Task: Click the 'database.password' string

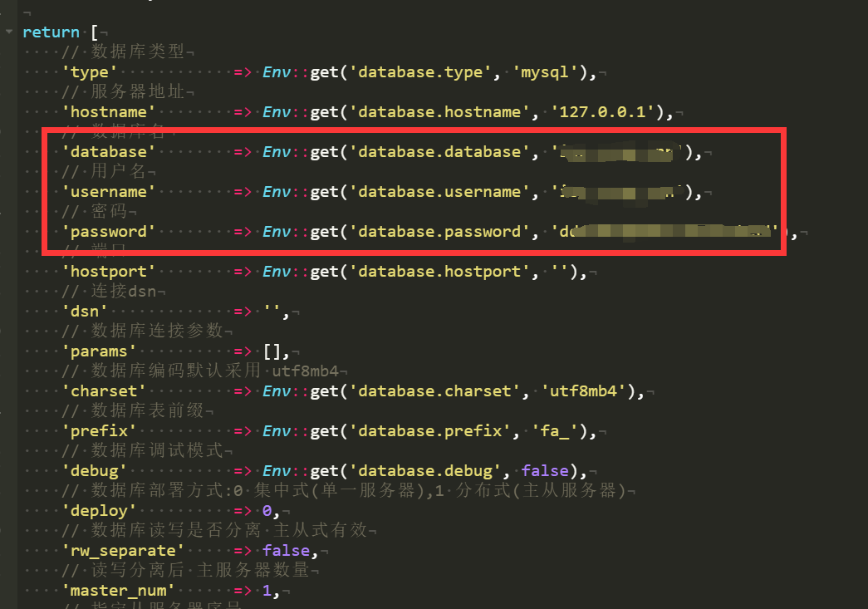Action: point(439,232)
